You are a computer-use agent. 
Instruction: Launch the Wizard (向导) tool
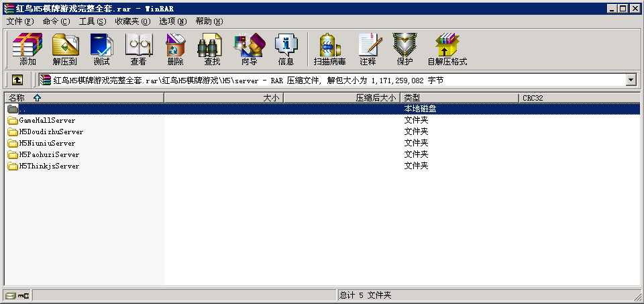[x=249, y=50]
